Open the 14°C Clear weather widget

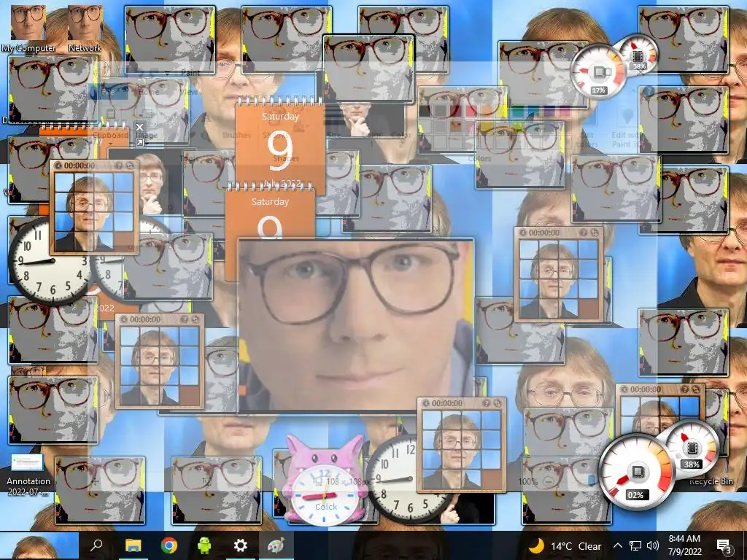(x=565, y=545)
